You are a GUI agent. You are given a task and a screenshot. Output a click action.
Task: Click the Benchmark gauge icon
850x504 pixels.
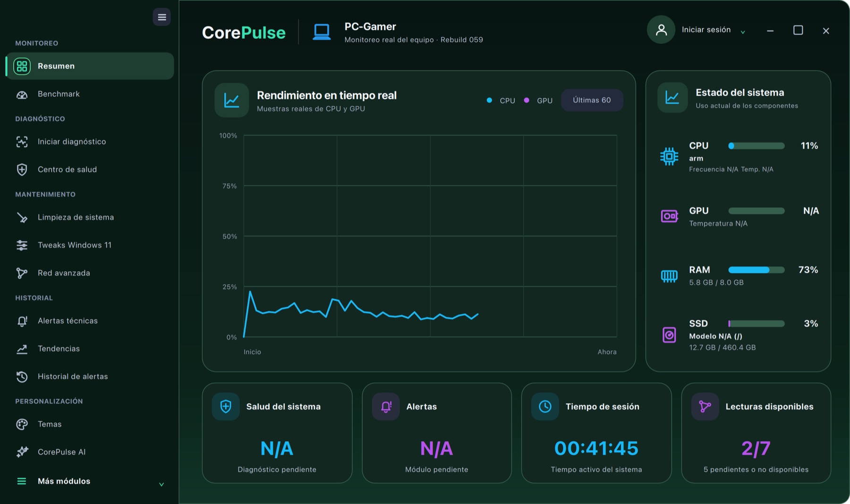tap(22, 94)
